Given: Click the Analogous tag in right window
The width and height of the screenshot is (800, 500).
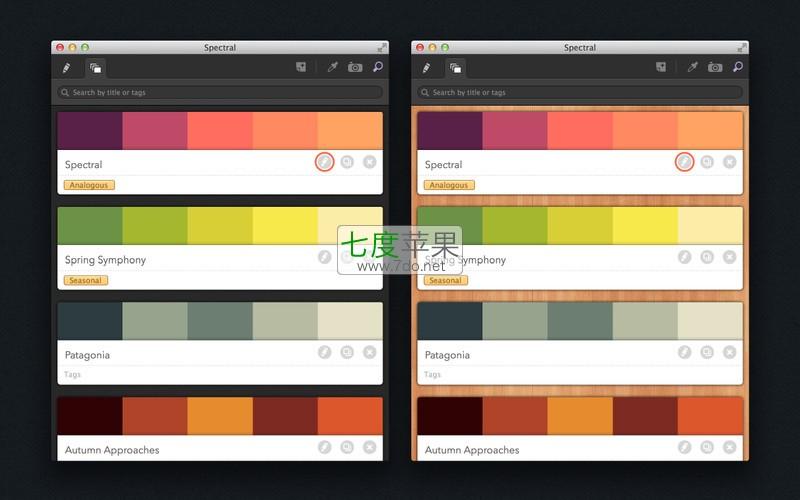Looking at the screenshot, I should [x=449, y=185].
